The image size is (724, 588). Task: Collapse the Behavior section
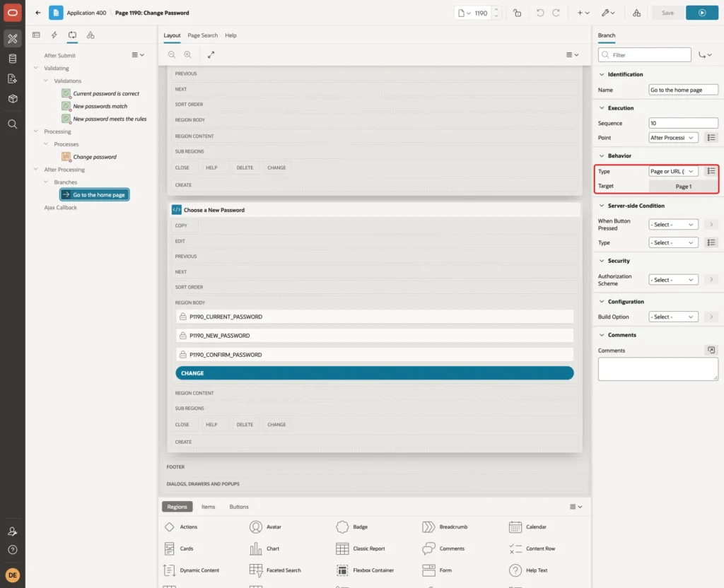602,156
